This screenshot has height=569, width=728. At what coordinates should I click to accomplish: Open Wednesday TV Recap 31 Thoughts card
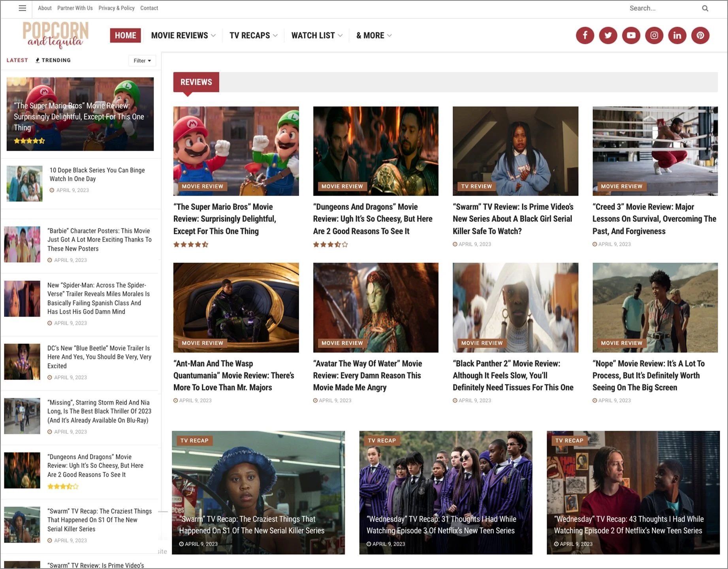pos(446,493)
